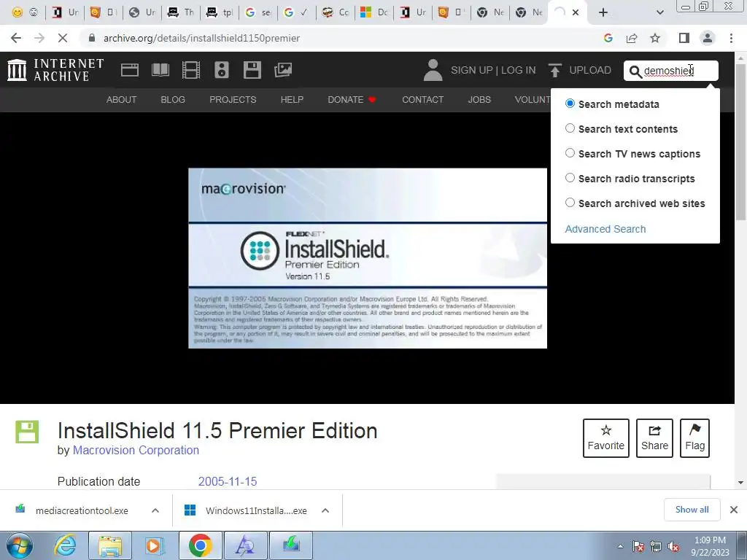Close the downloads bar

(734, 510)
